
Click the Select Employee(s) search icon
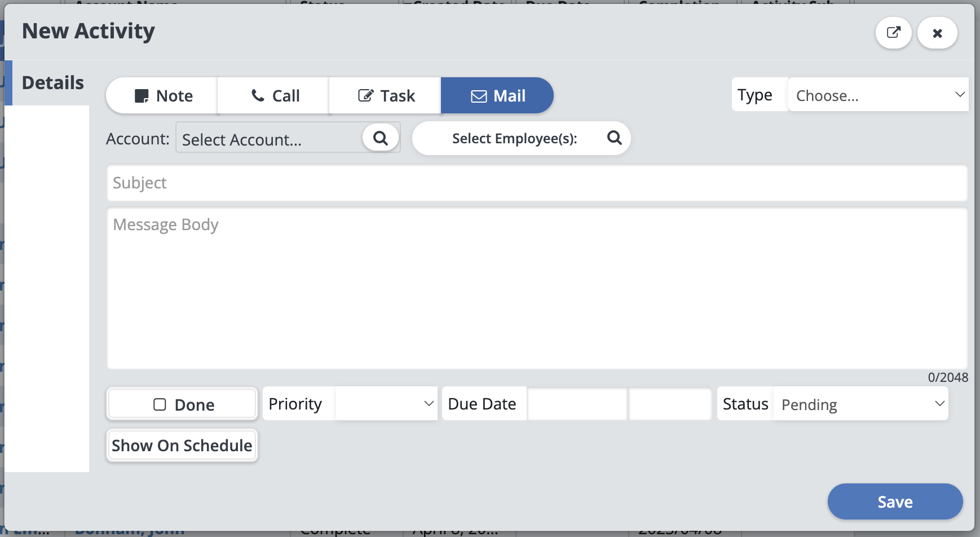[614, 138]
